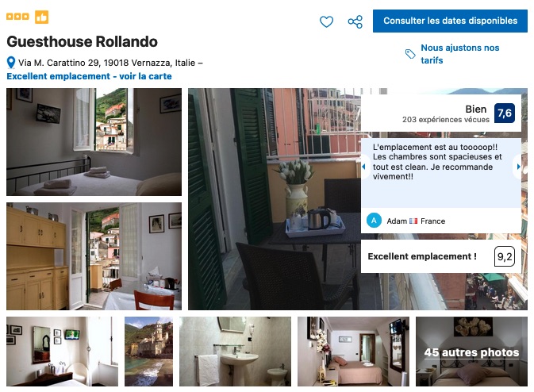The width and height of the screenshot is (534, 392).
Task: Click Adam's avatar circle
Action: pyautogui.click(x=374, y=221)
